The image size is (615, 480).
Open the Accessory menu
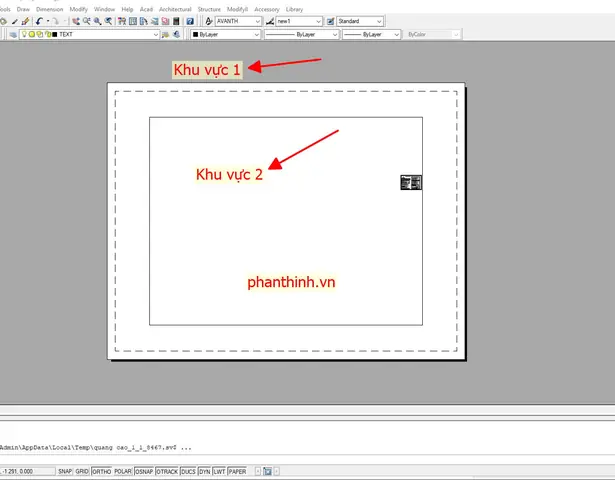click(267, 9)
